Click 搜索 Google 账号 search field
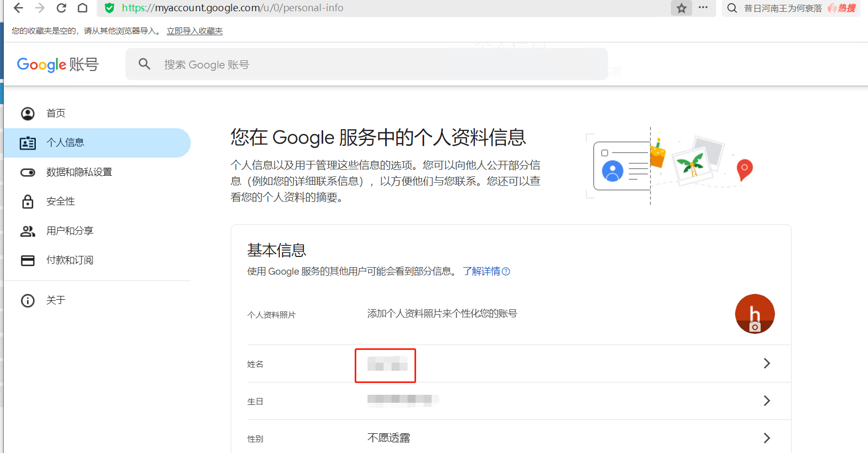 click(x=366, y=64)
